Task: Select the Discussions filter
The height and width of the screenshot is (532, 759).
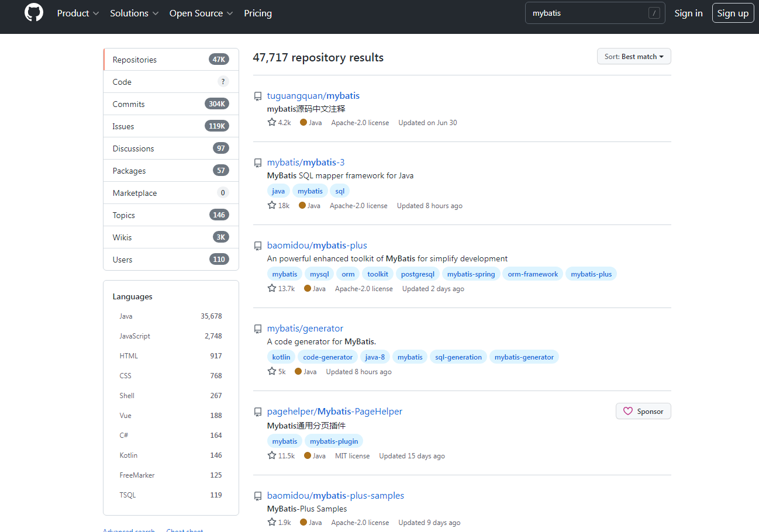Action: tap(171, 148)
